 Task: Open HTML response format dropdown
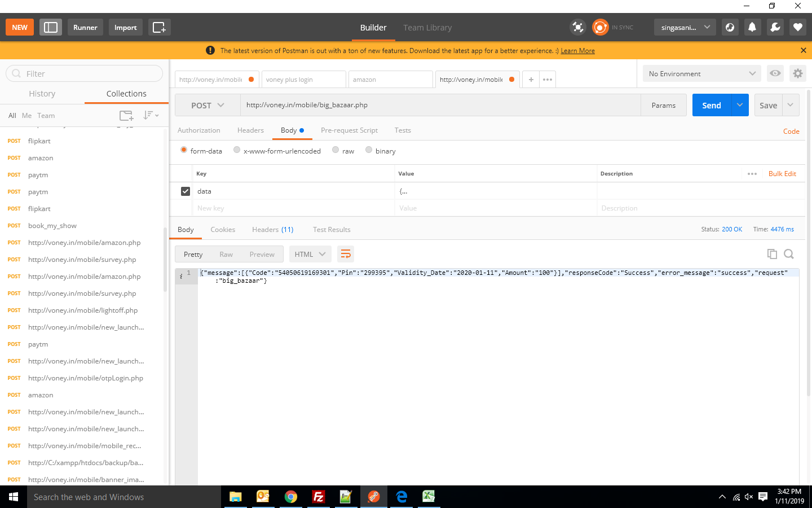(x=310, y=254)
